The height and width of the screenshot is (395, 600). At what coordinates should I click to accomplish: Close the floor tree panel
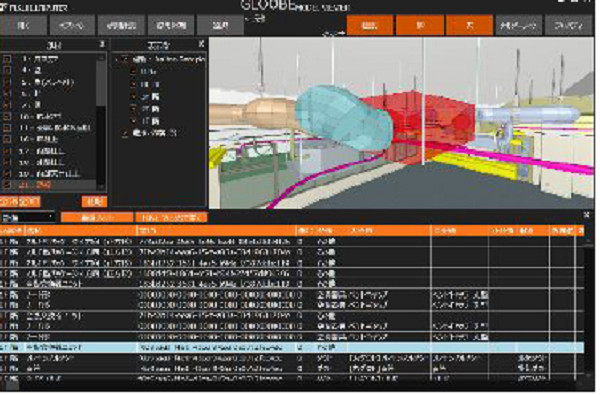(202, 44)
